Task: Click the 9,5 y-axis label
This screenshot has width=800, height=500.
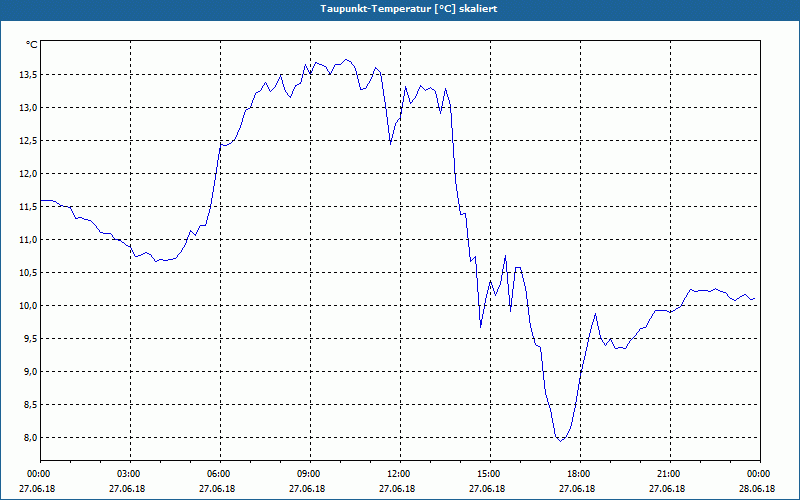Action: [30, 339]
